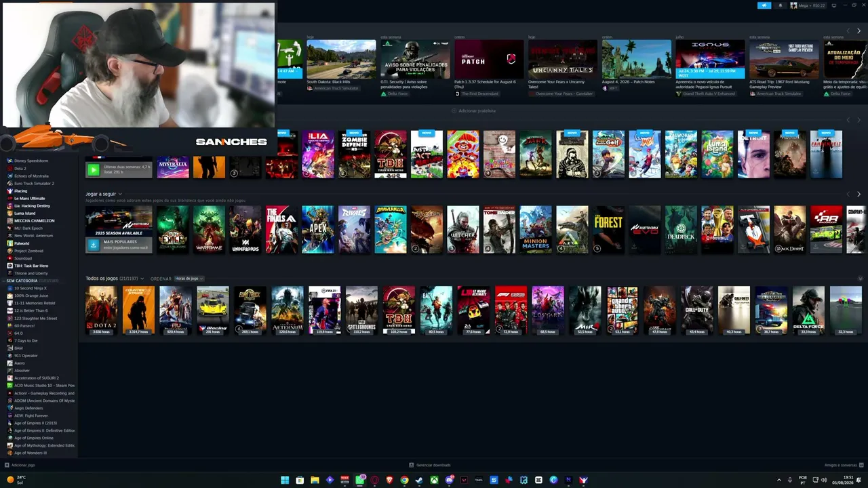Screen dimensions: 868x488
Task: Launch Brave browser from the taskbar
Action: pyautogui.click(x=389, y=480)
